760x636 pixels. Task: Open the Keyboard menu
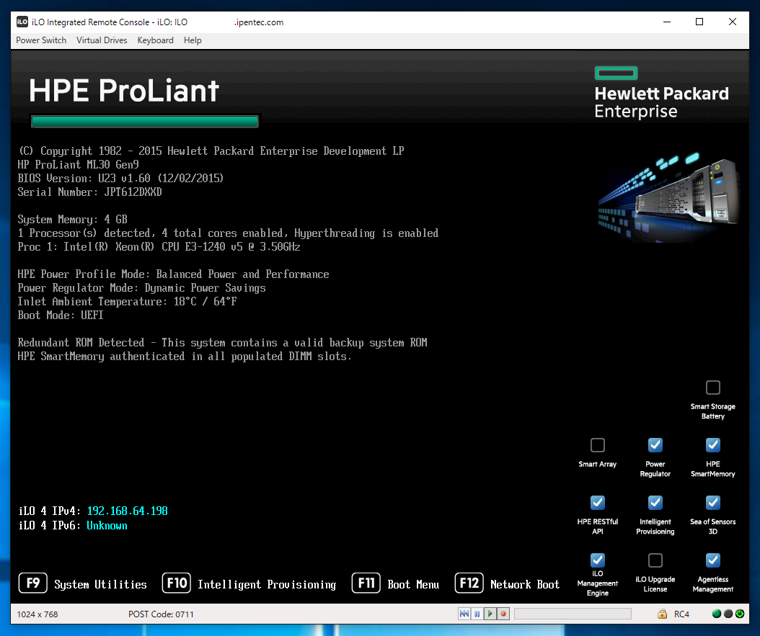pos(155,40)
